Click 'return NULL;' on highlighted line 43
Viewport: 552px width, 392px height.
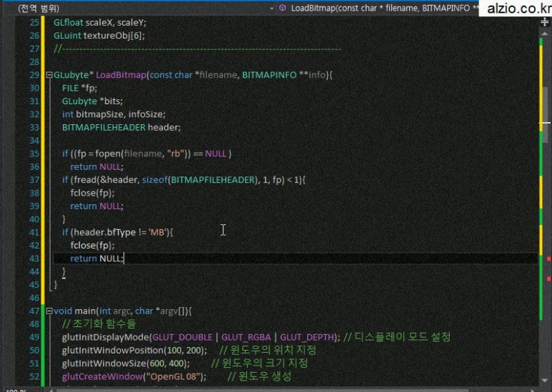[97, 258]
